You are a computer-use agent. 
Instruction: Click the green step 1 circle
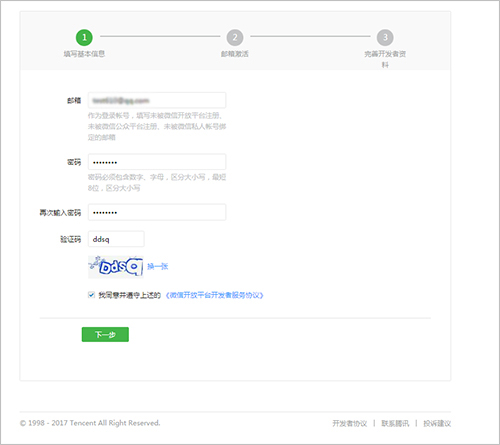[x=84, y=37]
